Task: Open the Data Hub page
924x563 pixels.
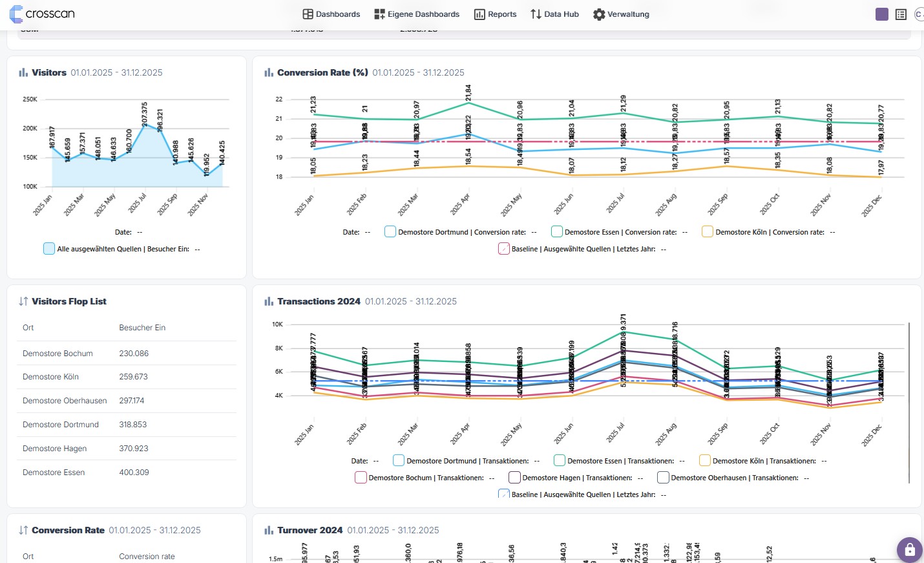Action: tap(554, 14)
